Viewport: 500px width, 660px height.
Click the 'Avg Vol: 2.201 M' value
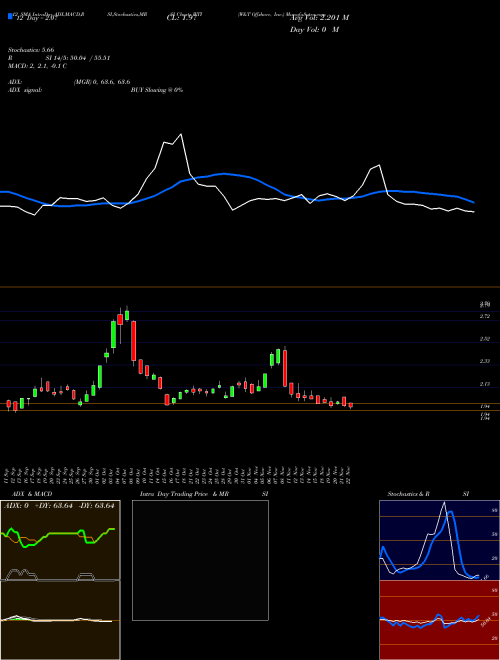point(319,18)
